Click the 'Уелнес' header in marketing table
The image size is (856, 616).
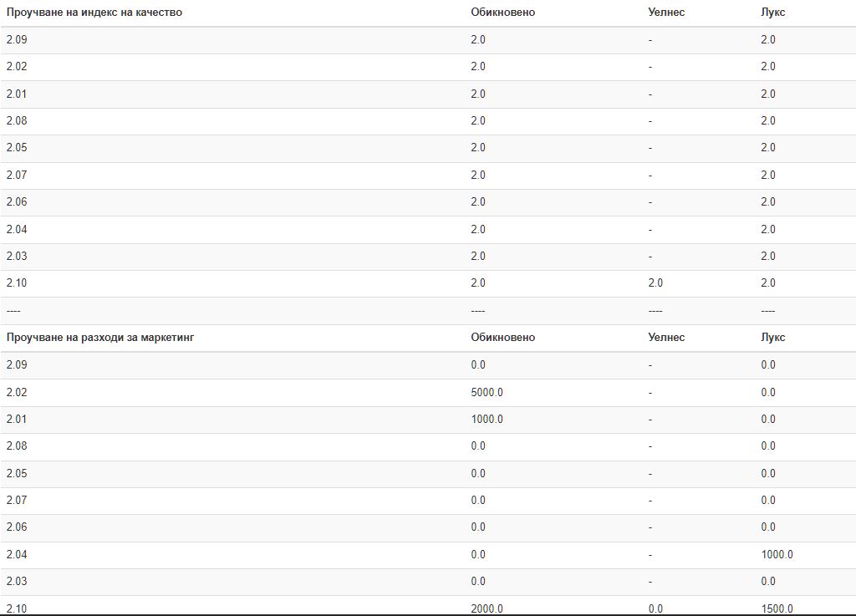click(666, 337)
